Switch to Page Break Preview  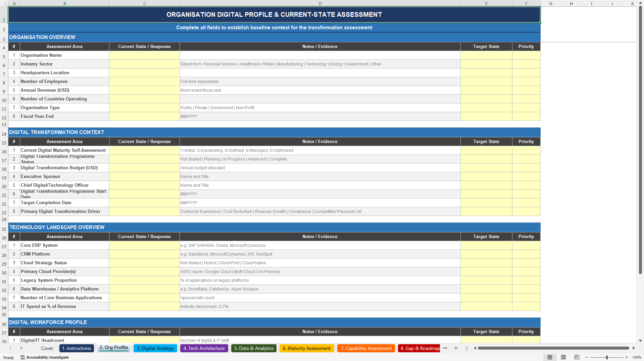[x=577, y=357]
